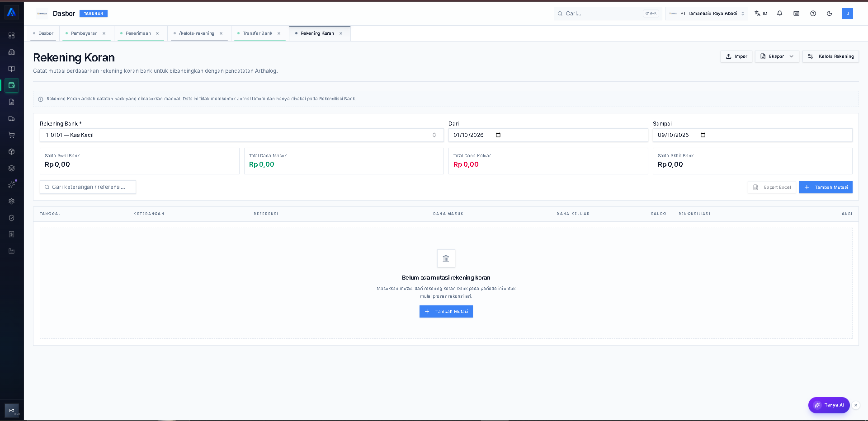Open the Rekening Bank selector Kas Kecil
Image resolution: width=868 pixels, height=421 pixels.
point(242,135)
